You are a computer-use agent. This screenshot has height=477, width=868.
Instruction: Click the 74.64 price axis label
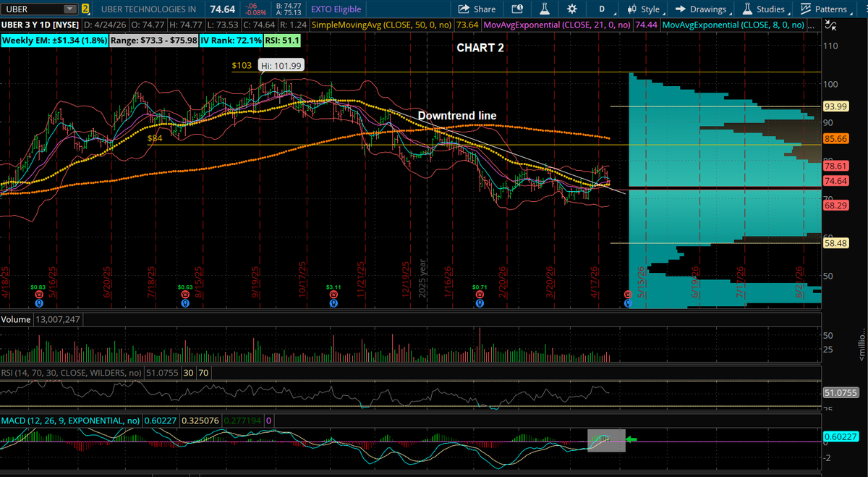tap(836, 180)
